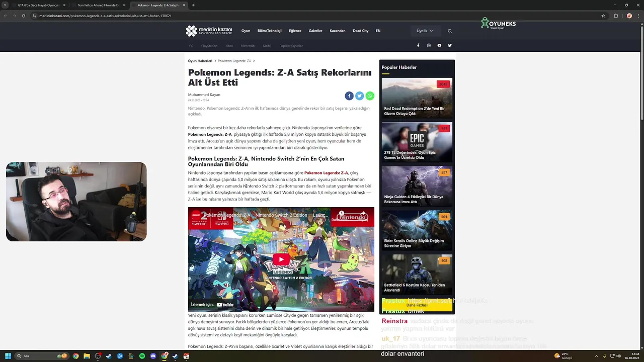Click the taskbar clock and date
Image resolution: width=644 pixels, height=362 pixels.
631,356
